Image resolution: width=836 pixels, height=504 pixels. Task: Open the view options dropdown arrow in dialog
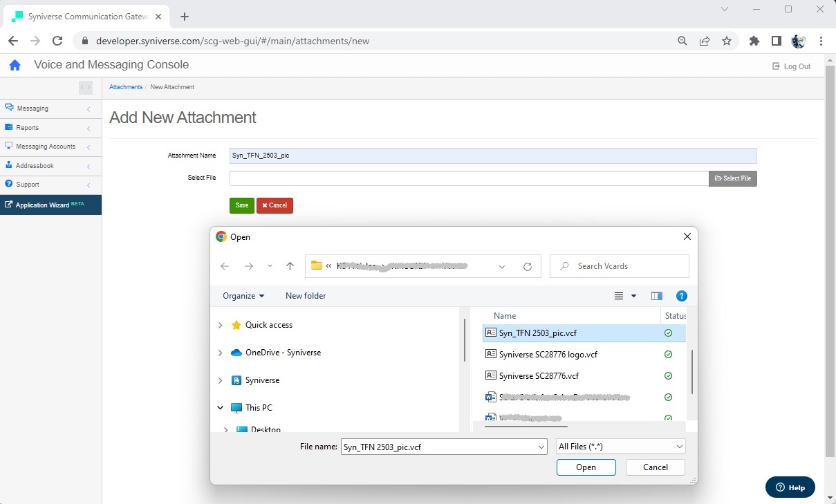633,296
